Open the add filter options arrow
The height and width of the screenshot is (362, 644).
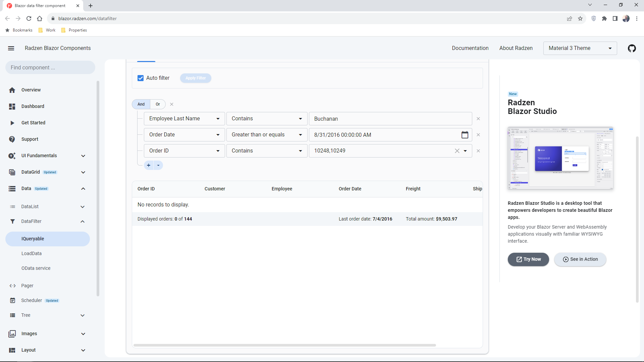coord(158,165)
